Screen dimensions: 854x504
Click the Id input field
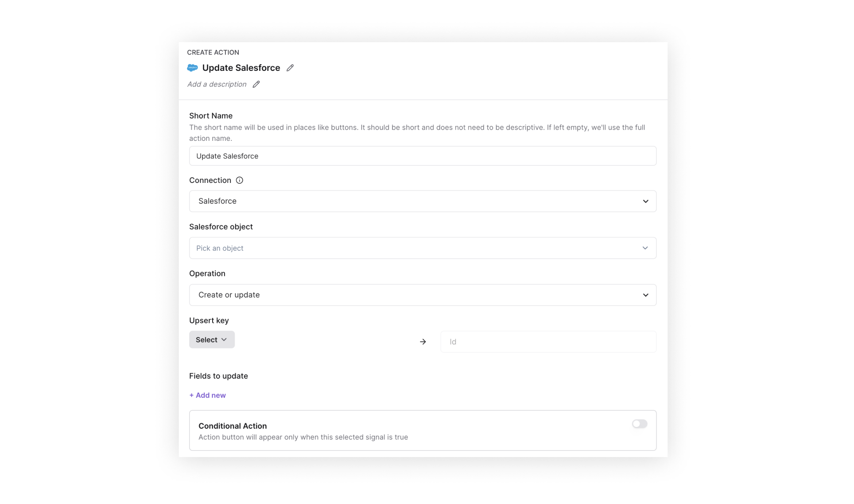pyautogui.click(x=548, y=342)
